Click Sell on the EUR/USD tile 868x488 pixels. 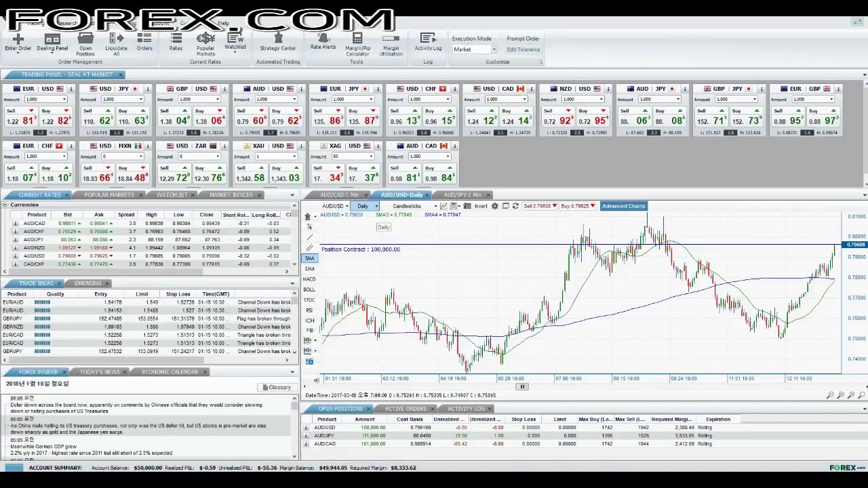20,117
